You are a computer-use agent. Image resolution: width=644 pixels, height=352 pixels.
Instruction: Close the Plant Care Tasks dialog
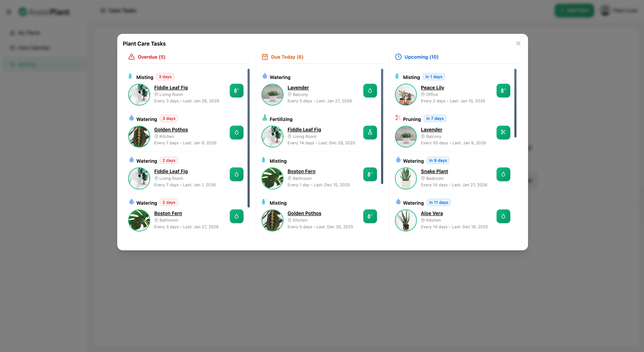pyautogui.click(x=518, y=43)
